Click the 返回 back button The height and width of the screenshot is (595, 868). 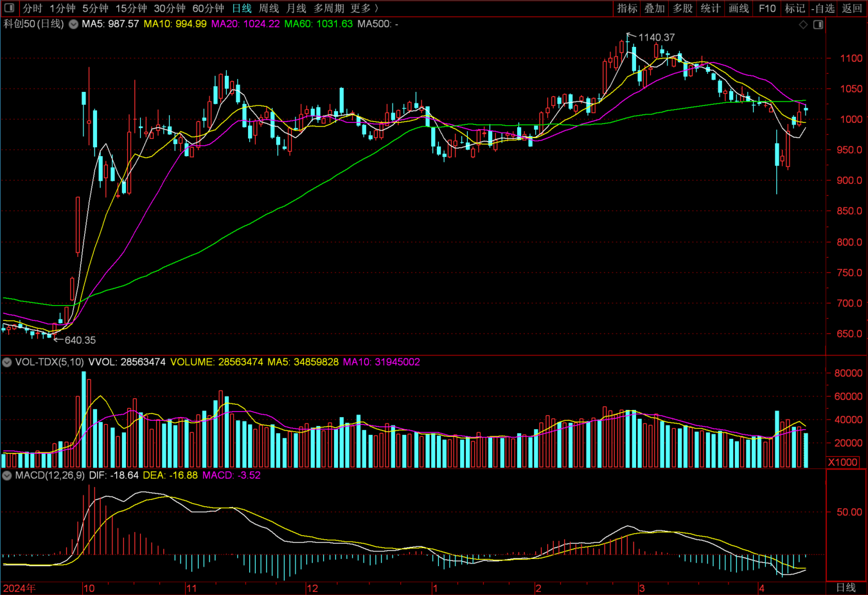coord(852,8)
